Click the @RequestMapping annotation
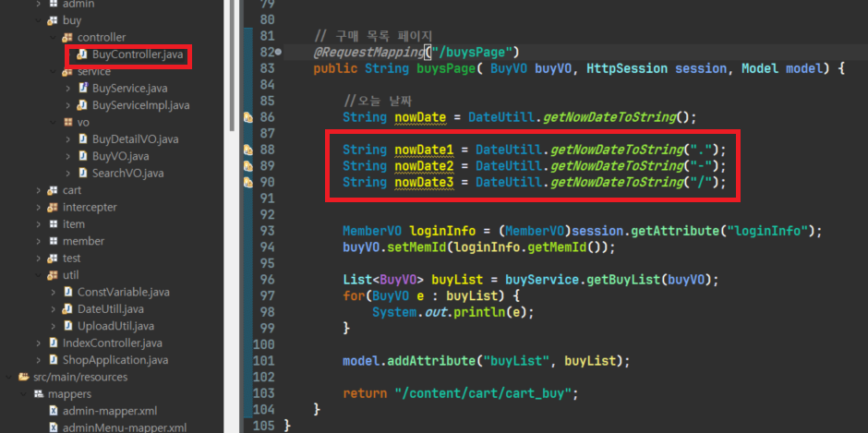This screenshot has height=433, width=868. pyautogui.click(x=368, y=53)
